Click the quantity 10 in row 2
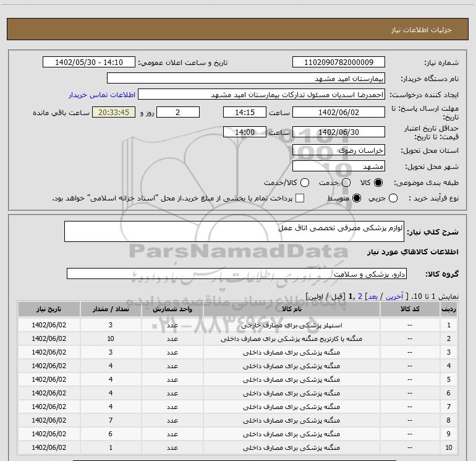The image size is (476, 461). pyautogui.click(x=111, y=338)
